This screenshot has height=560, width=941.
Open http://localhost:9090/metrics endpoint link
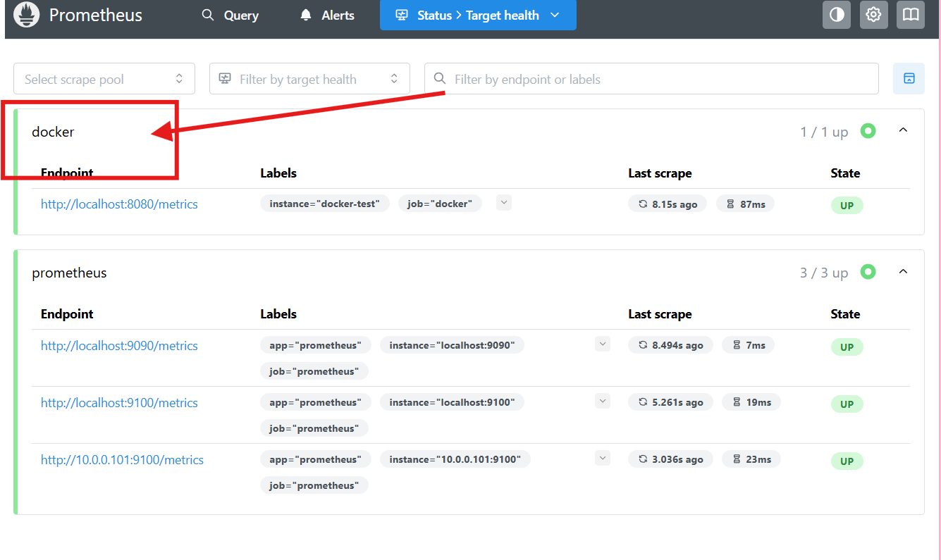click(x=119, y=346)
